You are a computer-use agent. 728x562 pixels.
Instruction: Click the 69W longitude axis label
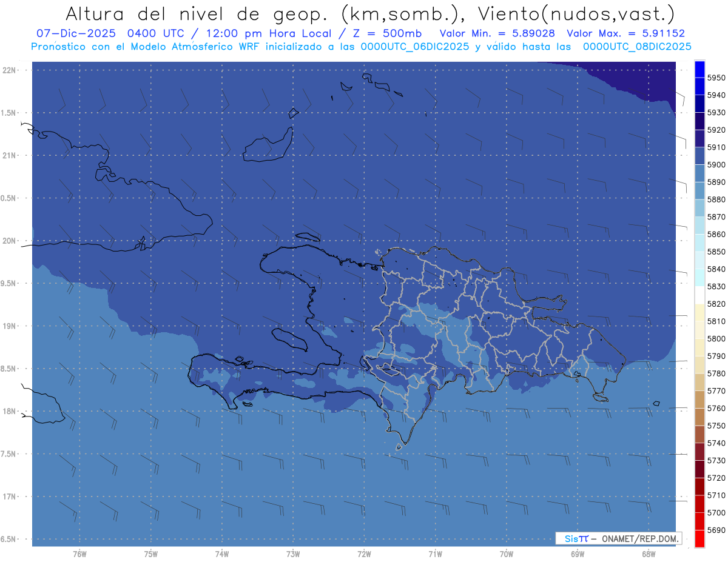pos(578,554)
